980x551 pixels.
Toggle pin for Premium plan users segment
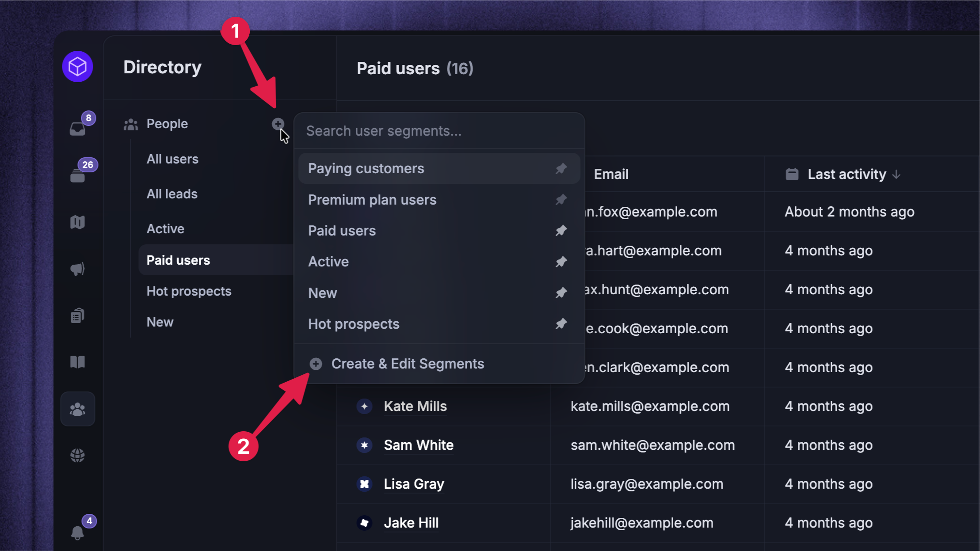(x=561, y=200)
